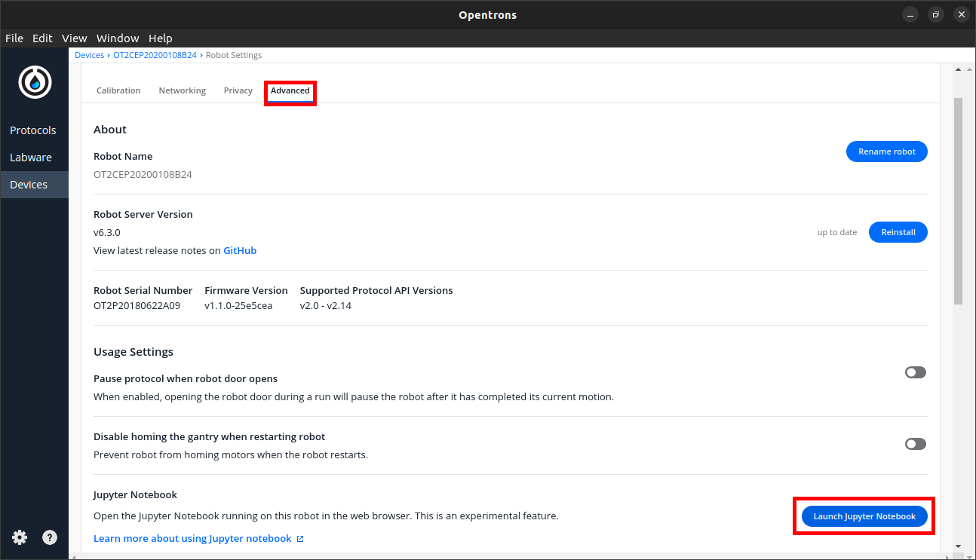Click the help question mark icon
The width and height of the screenshot is (976, 560).
pos(50,537)
